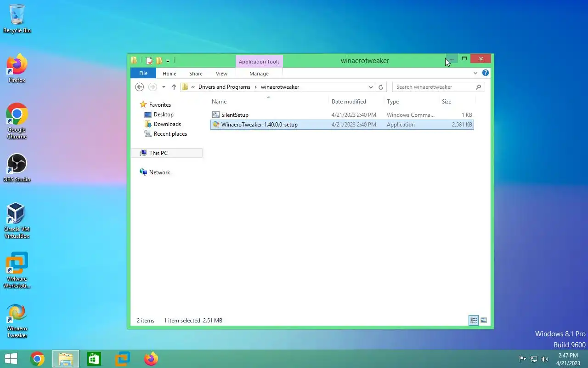Select the WinaeroTweaker-1.40.0.0-setup file

[x=342, y=125]
